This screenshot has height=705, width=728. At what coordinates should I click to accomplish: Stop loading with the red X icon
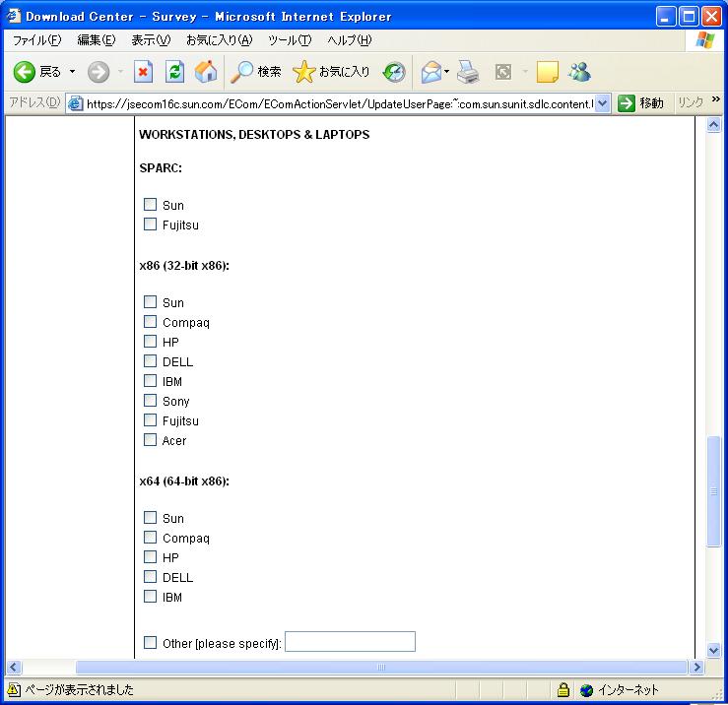[143, 72]
